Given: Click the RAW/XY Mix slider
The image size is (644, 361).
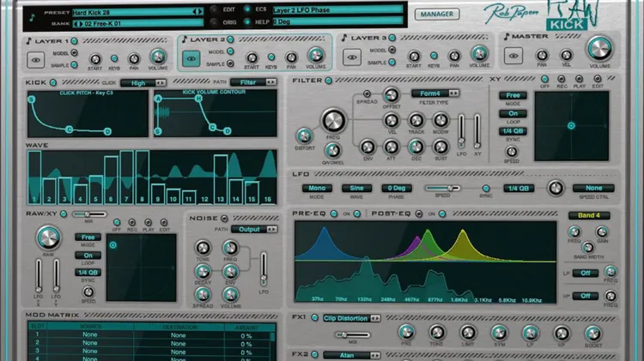Looking at the screenshot, I should click(x=89, y=214).
